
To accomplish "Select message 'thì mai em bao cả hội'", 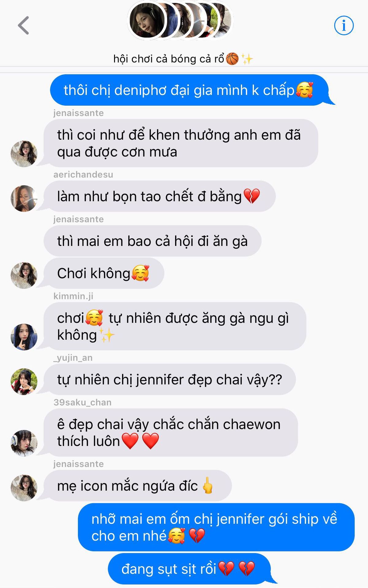I will click(152, 241).
